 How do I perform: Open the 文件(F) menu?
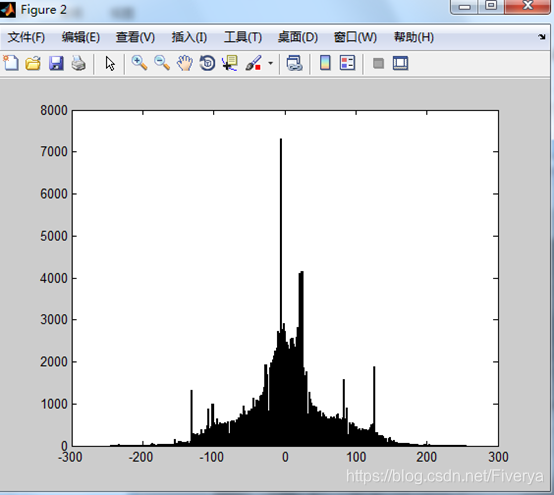26,37
